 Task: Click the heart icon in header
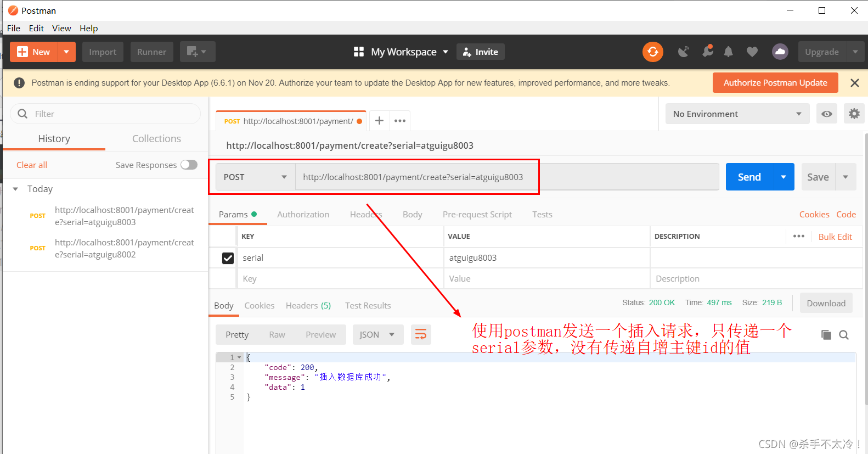pos(752,52)
